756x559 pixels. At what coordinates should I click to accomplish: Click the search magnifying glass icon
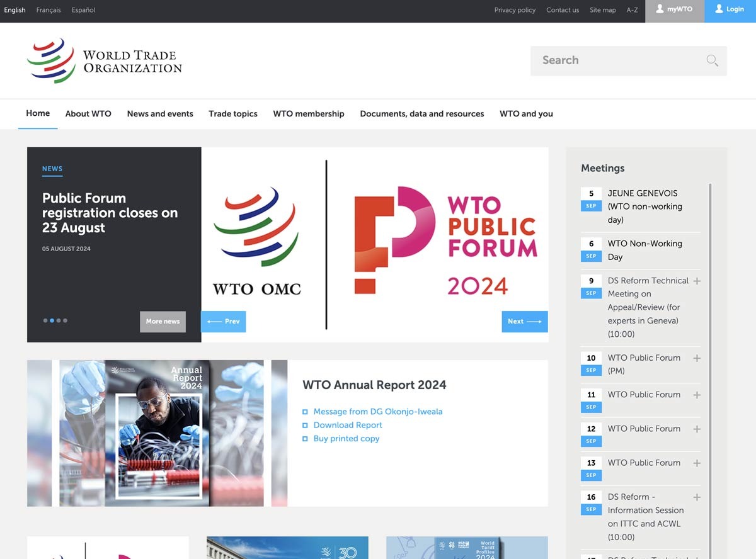[712, 60]
